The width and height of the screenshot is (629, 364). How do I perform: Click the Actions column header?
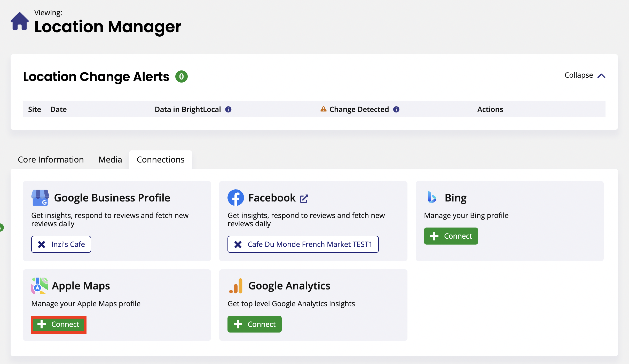[x=490, y=109]
